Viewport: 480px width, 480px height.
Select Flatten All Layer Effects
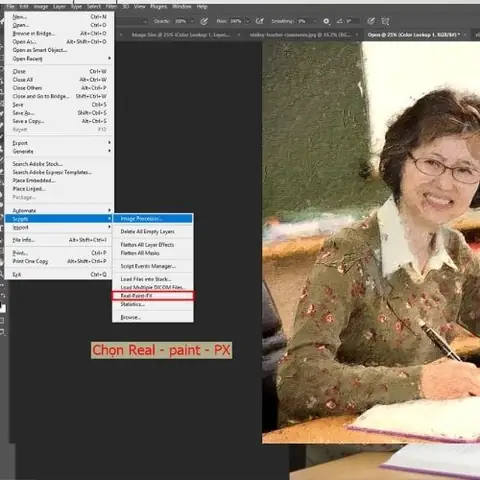coord(153,245)
